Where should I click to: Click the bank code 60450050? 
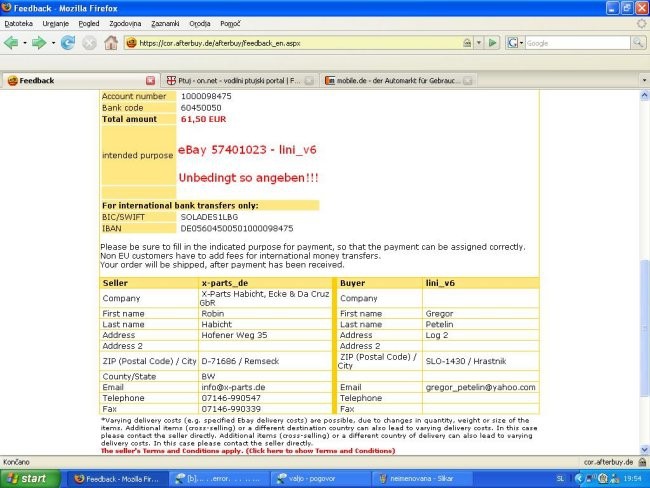pyautogui.click(x=201, y=108)
